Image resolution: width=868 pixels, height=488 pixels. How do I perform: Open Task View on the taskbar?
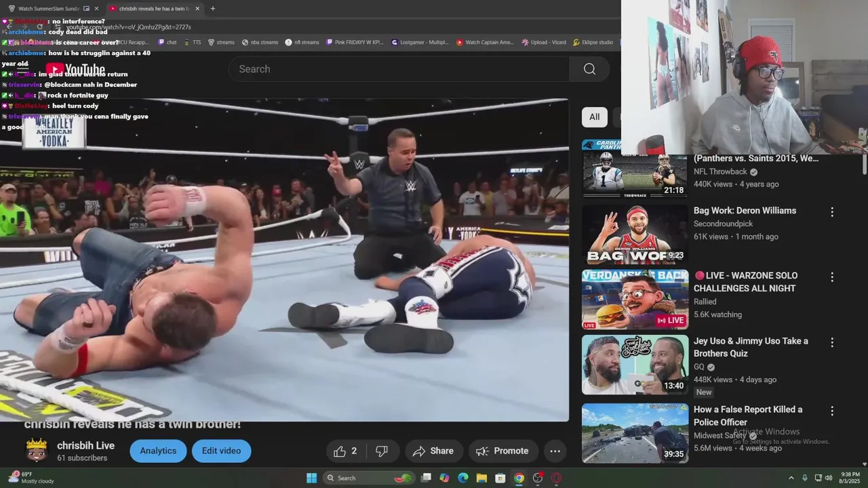tap(426, 478)
